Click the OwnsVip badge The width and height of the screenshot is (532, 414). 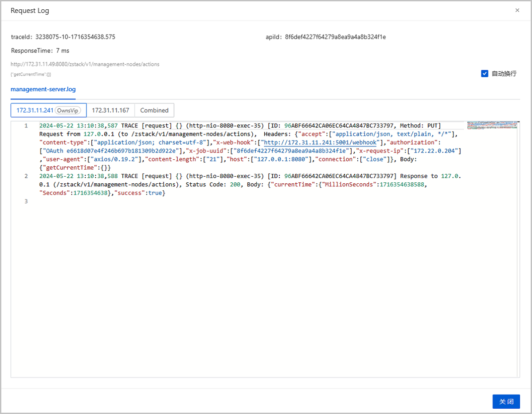point(68,110)
